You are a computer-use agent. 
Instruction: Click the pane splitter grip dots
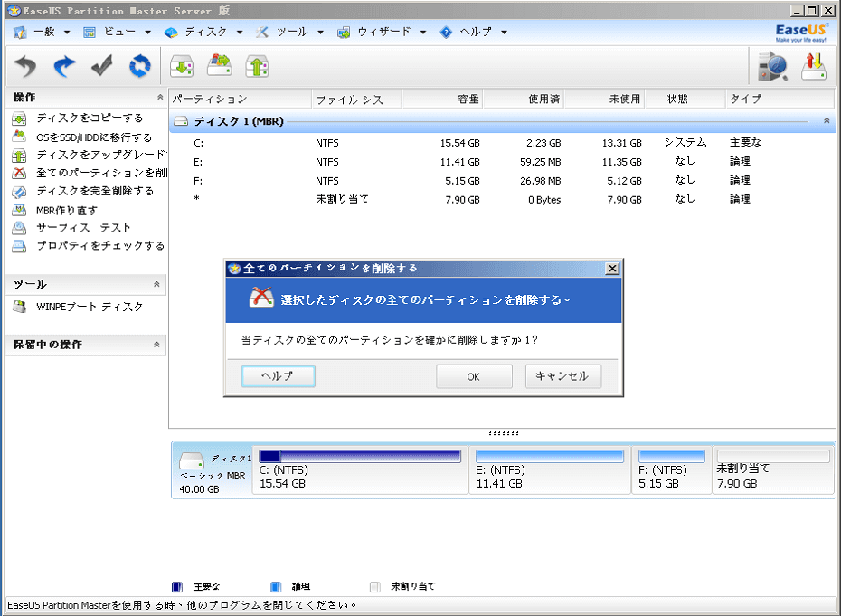tap(504, 433)
